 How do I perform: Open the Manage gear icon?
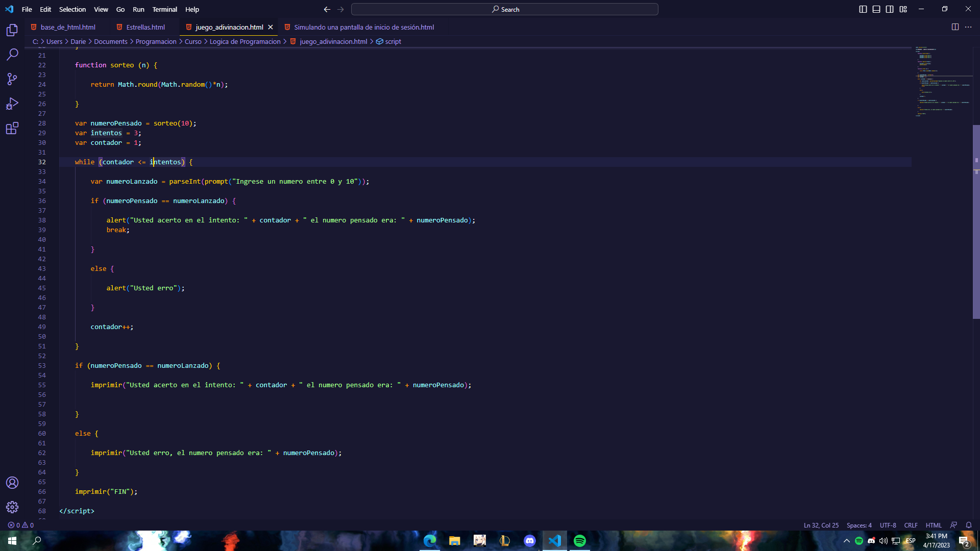coord(12,507)
